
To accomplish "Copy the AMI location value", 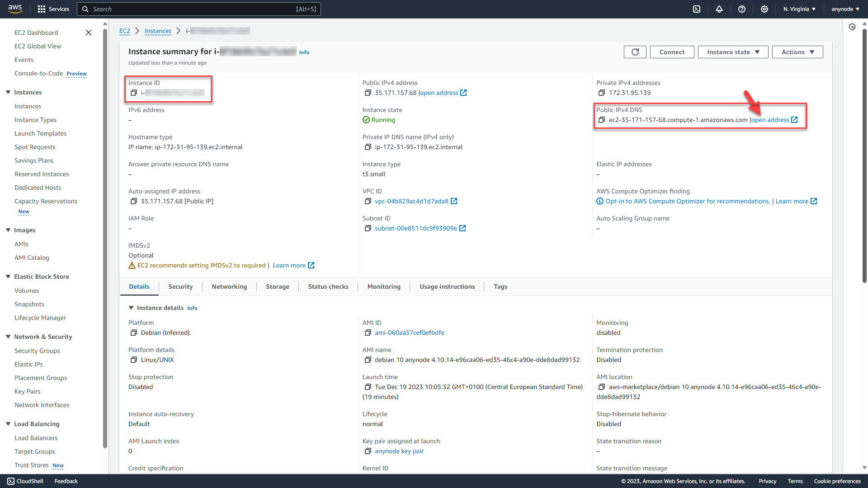I will tap(602, 387).
